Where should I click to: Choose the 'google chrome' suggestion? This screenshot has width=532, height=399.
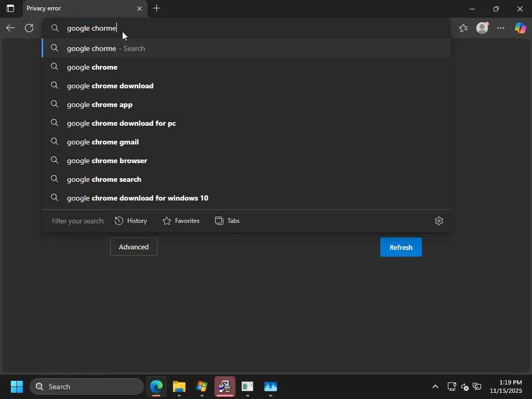246,67
